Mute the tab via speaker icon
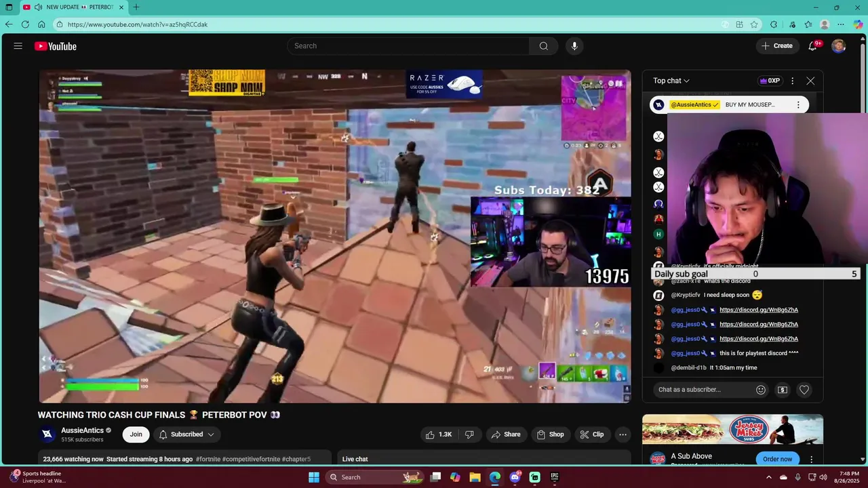This screenshot has width=868, height=488. coord(39,7)
